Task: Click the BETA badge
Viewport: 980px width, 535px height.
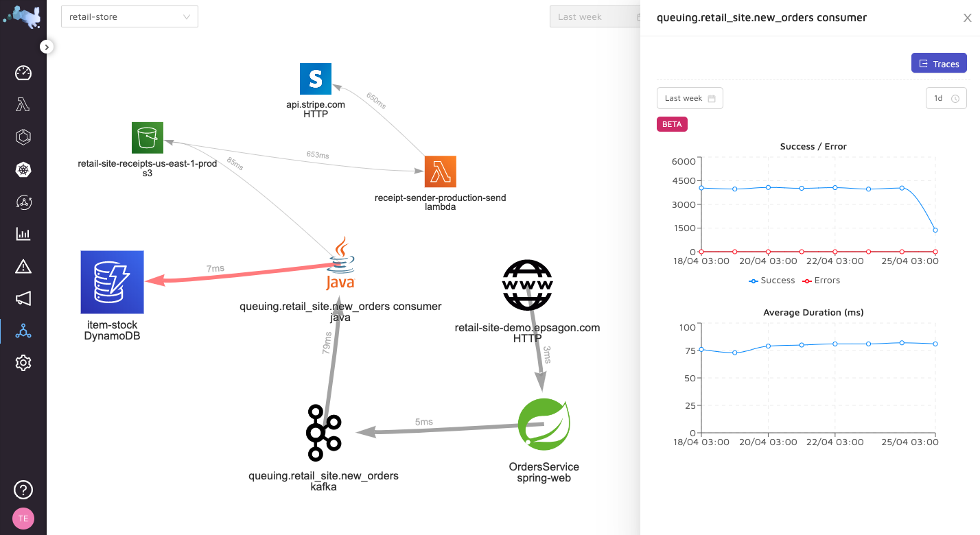Action: [x=672, y=124]
